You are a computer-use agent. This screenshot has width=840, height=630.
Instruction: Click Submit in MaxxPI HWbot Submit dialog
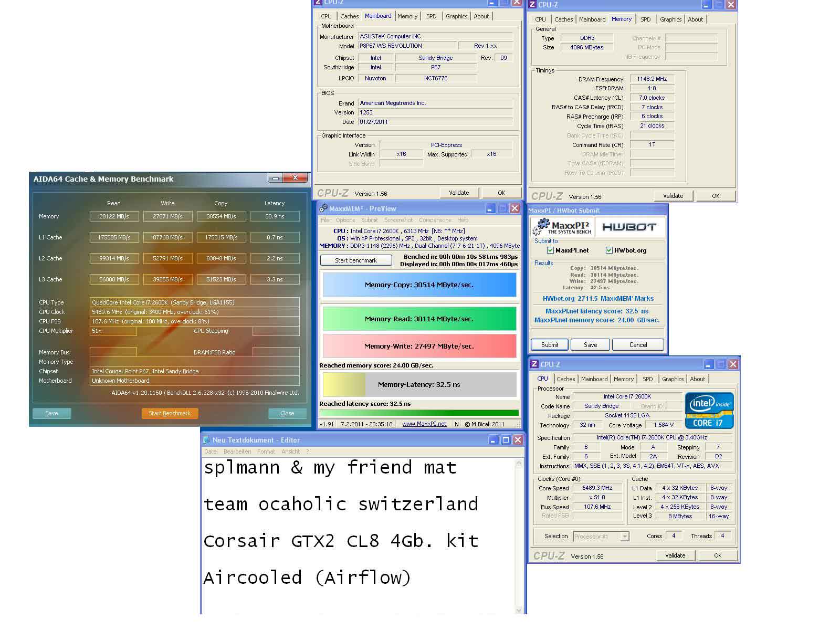(550, 345)
